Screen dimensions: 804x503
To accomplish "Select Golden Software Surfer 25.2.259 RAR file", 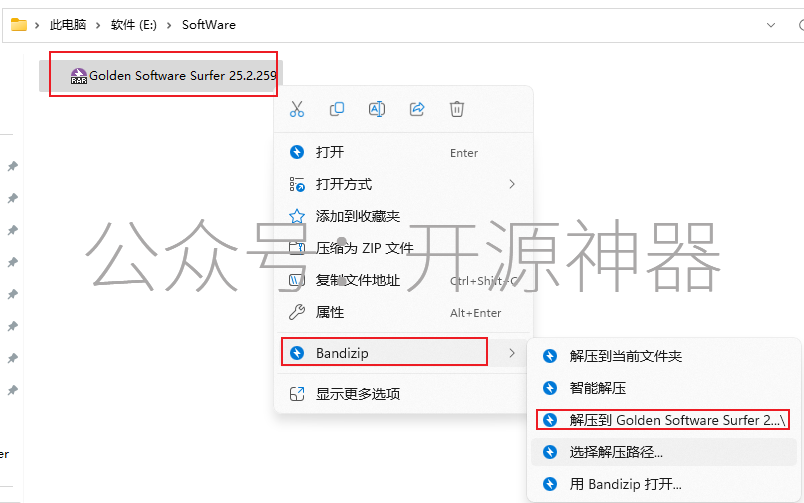I will coord(161,76).
